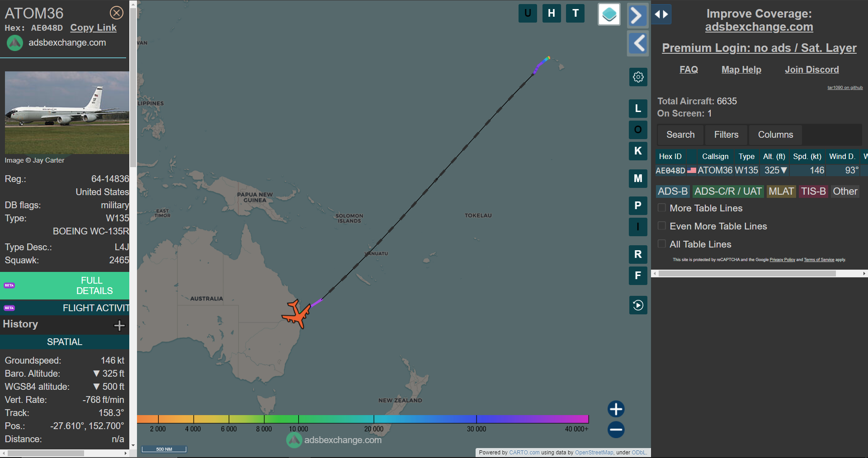Image resolution: width=868 pixels, height=458 pixels.
Task: Click the L map option button
Action: coord(638,108)
